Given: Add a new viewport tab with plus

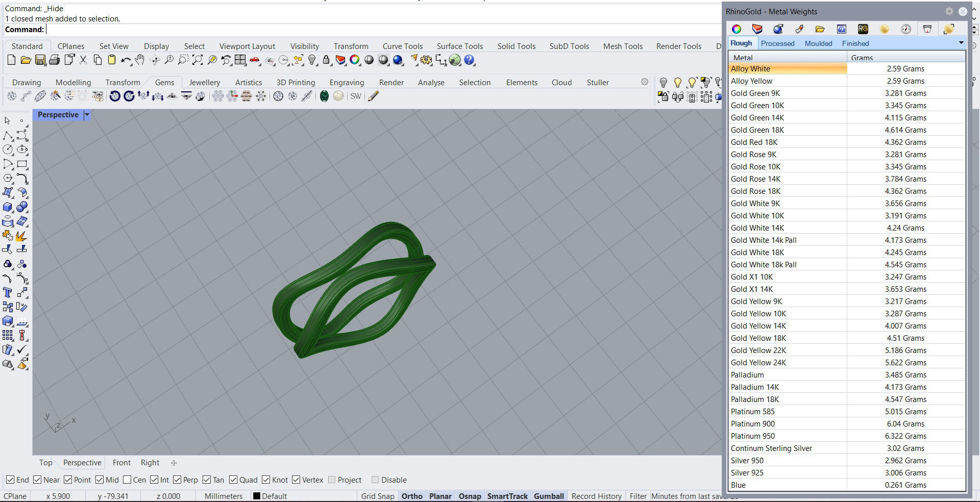Looking at the screenshot, I should click(x=174, y=463).
